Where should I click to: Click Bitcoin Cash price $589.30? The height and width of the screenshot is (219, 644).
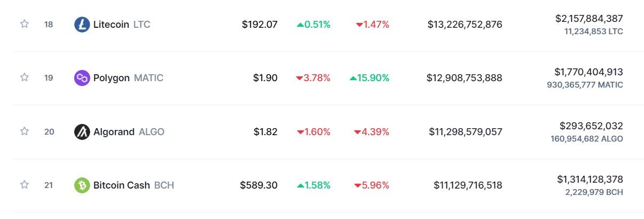point(259,185)
